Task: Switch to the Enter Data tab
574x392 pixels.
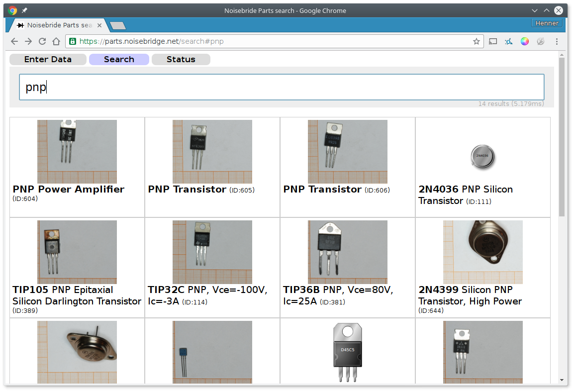Action: coord(48,59)
